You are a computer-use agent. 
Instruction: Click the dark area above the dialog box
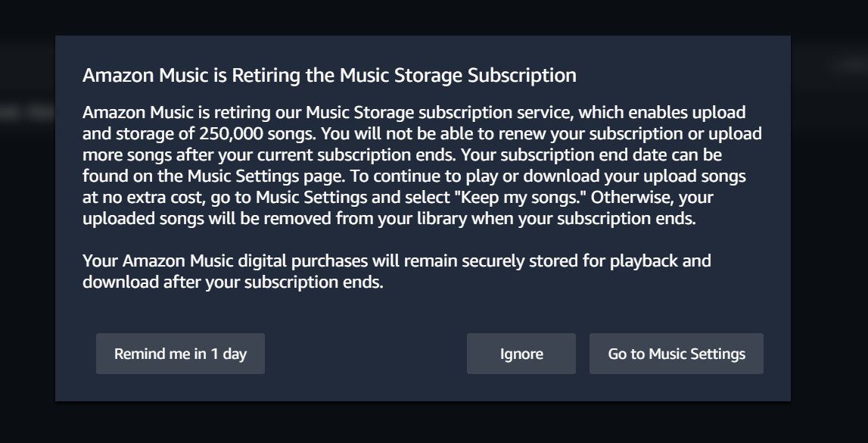pos(434,17)
